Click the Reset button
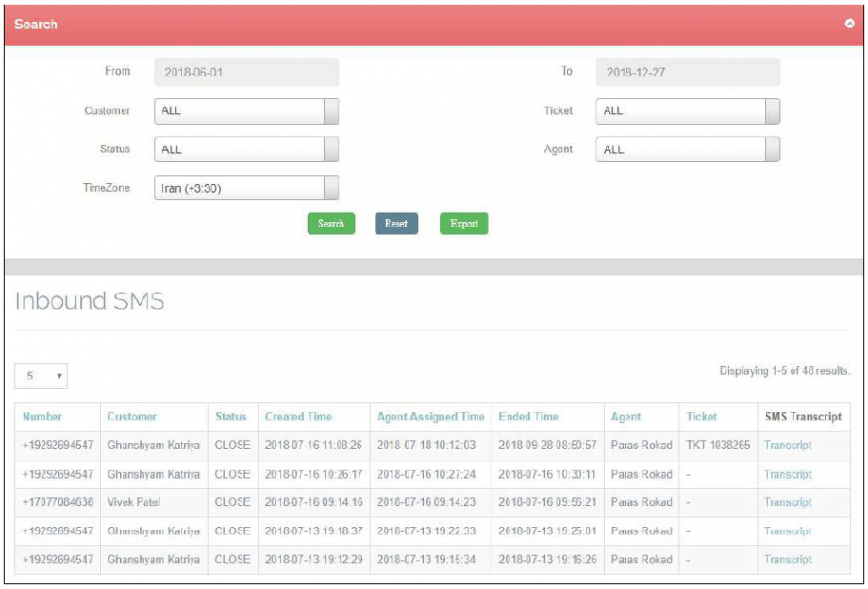868x589 pixels. click(x=396, y=224)
